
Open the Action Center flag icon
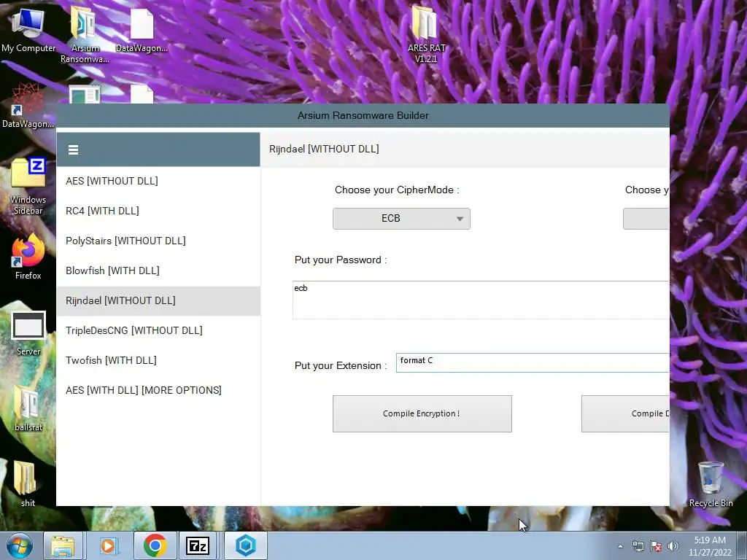656,546
